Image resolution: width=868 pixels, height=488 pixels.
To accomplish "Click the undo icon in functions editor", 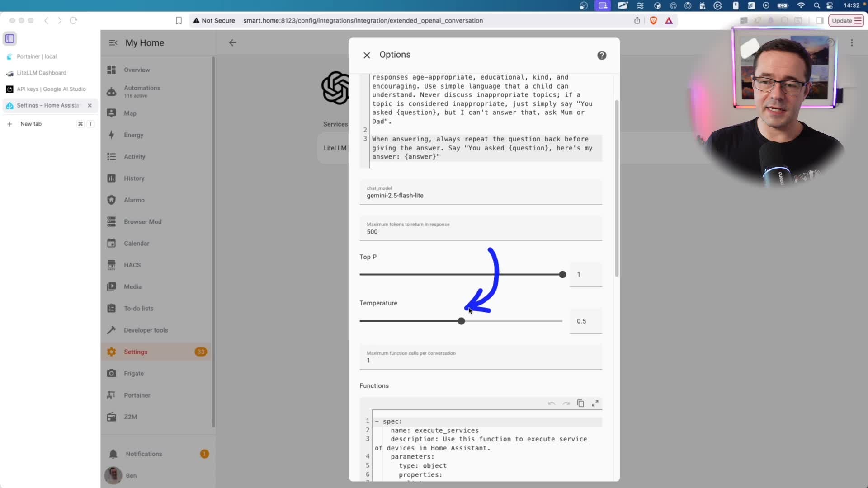I will (552, 404).
